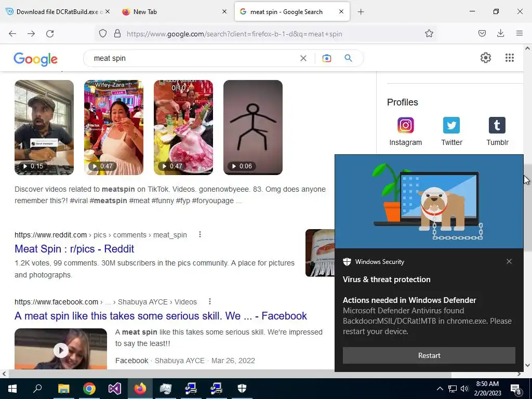This screenshot has width=532, height=399.
Task: Click the Firefox address bar URL
Action: click(234, 34)
